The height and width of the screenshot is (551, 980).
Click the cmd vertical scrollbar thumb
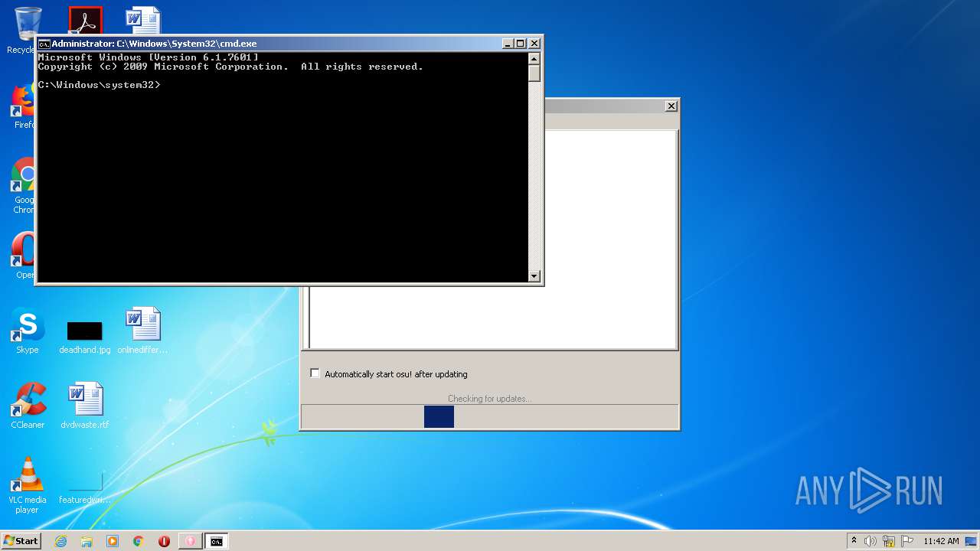[534, 73]
